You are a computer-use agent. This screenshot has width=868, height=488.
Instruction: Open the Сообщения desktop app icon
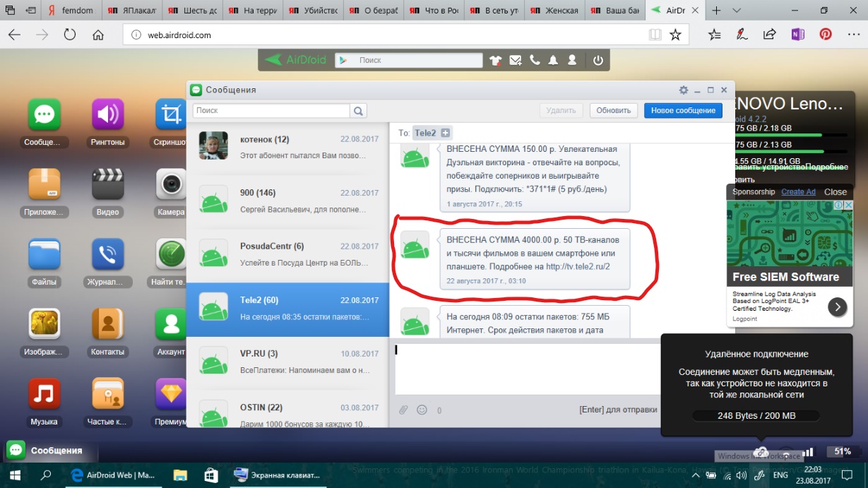coord(44,114)
